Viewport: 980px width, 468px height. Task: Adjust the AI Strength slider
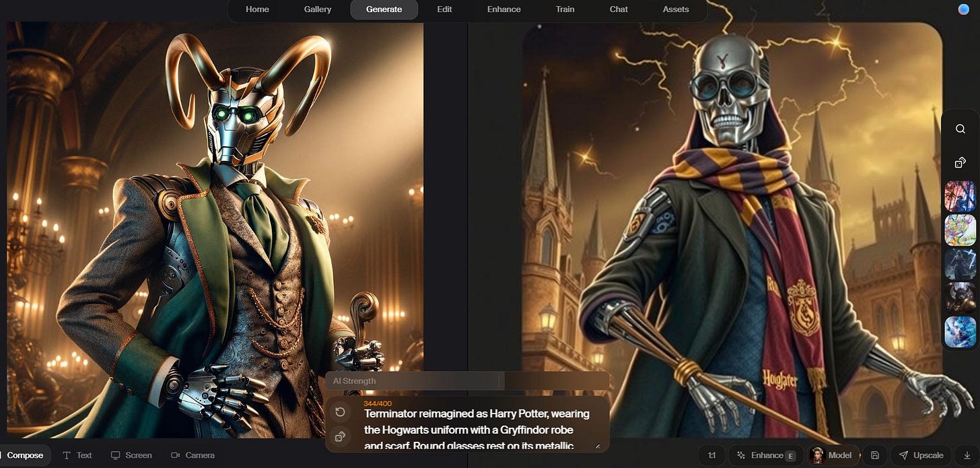[x=467, y=381]
